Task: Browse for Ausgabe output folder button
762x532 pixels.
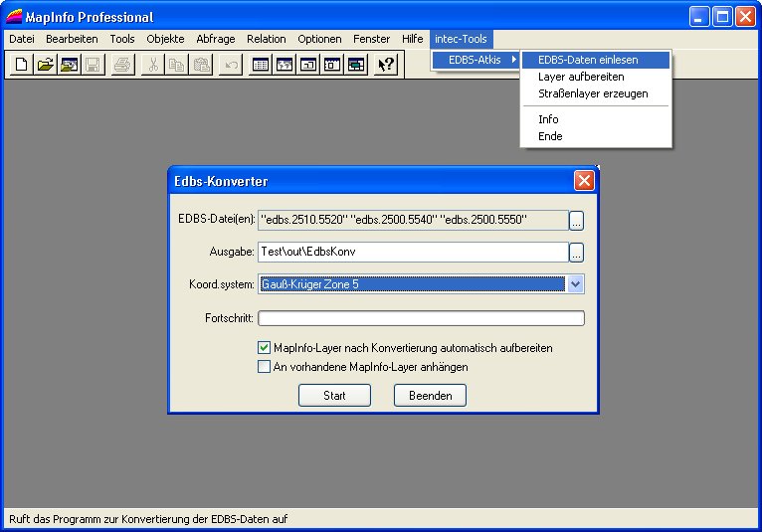Action: 576,253
